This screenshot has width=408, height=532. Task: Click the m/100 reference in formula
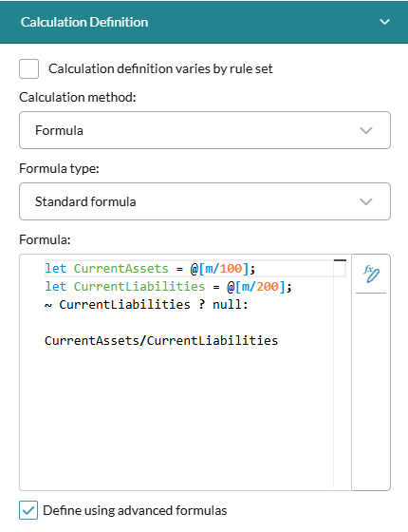tap(223, 269)
